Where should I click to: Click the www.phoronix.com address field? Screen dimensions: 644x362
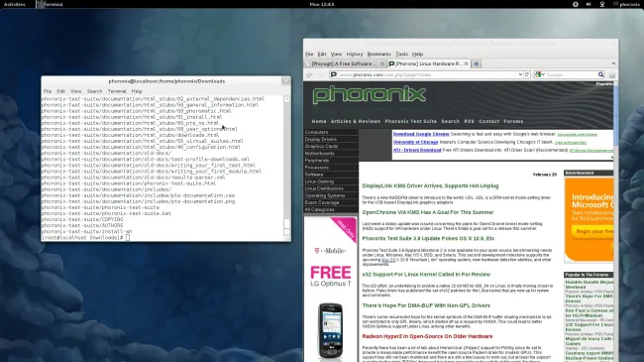[425, 74]
